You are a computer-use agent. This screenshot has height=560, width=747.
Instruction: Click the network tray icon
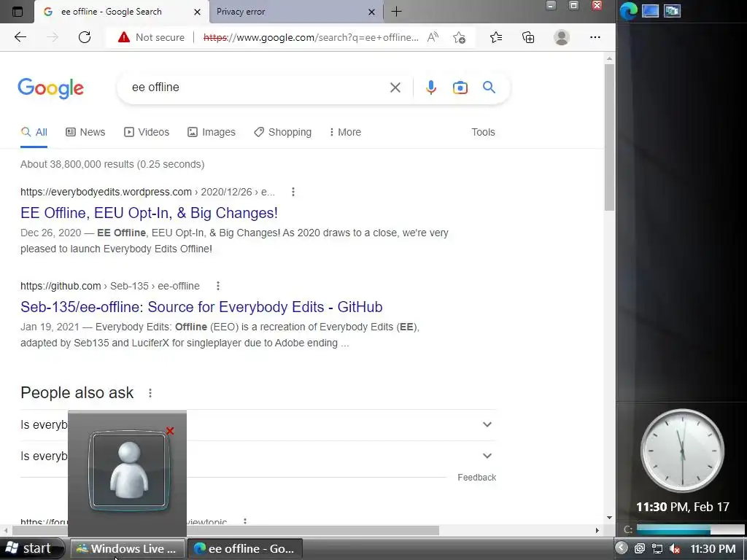(x=657, y=548)
